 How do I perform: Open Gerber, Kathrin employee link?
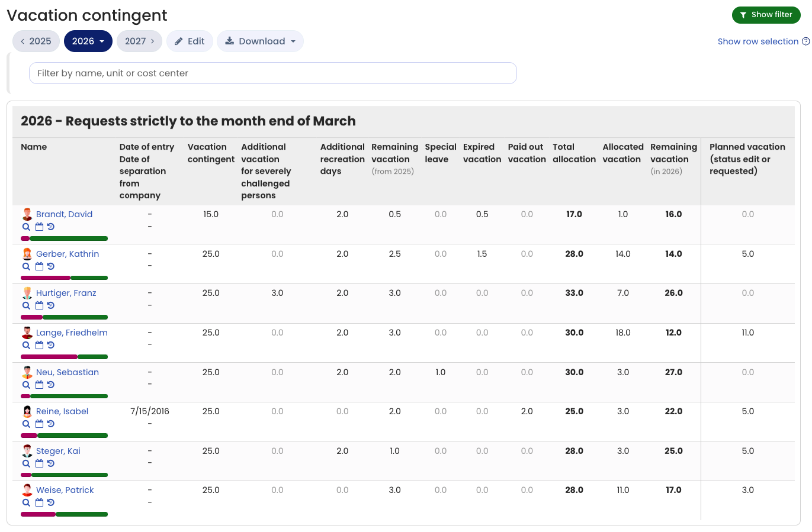click(68, 254)
